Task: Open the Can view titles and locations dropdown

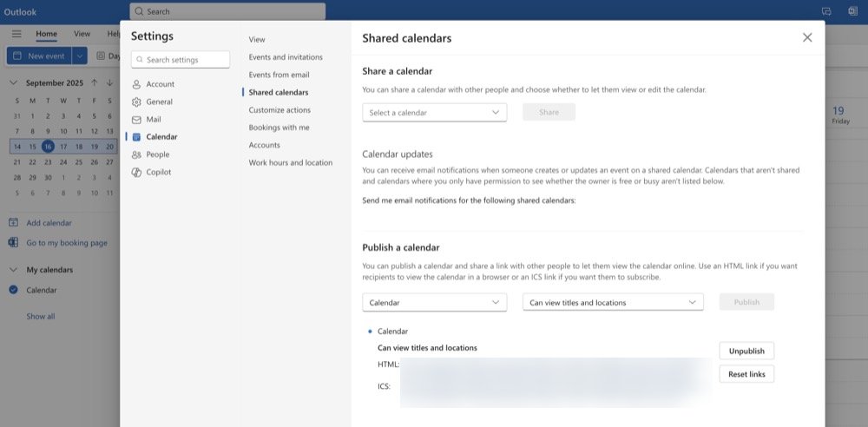Action: coord(612,302)
